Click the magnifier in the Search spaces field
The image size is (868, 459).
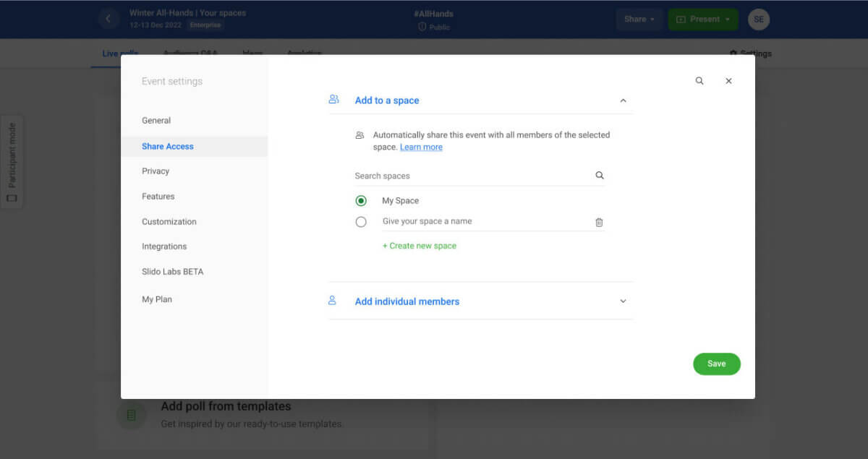[600, 175]
